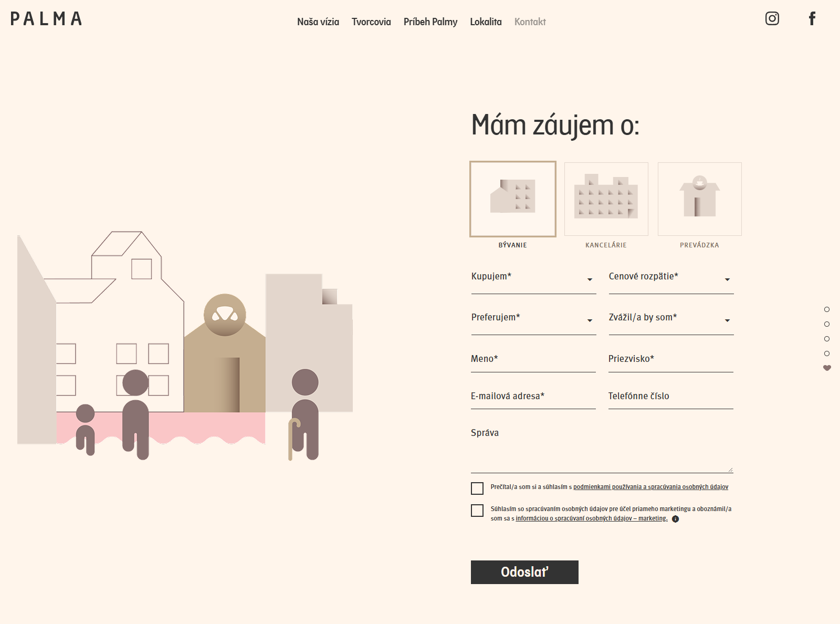The width and height of the screenshot is (840, 624).
Task: Submit the form with Odoslať button
Action: coord(524,572)
